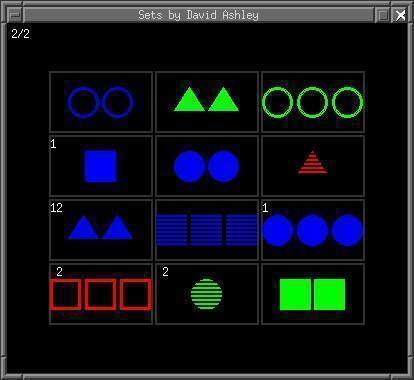Click the 2/2 sets counter
Screen dimensions: 414x380
(20, 34)
